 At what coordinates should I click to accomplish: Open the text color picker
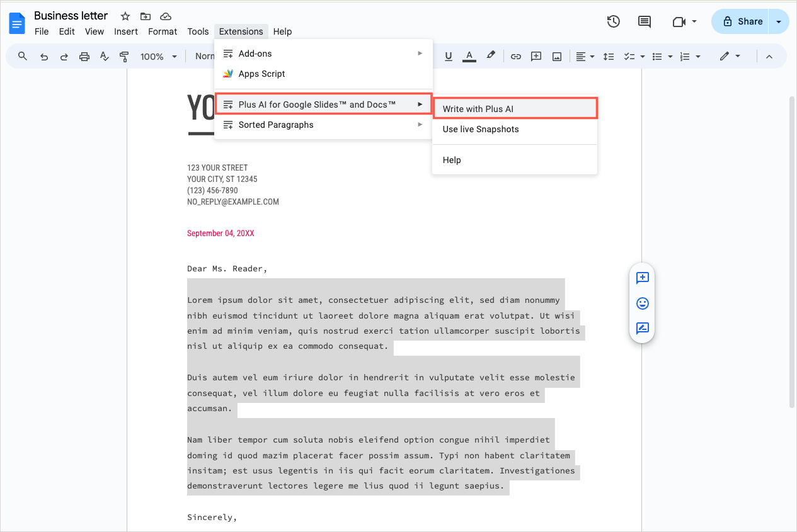point(469,57)
